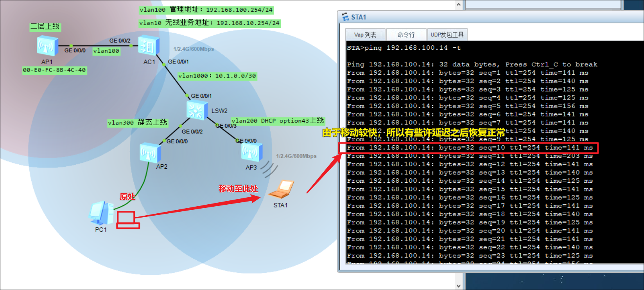Image resolution: width=644 pixels, height=290 pixels.
Task: Click the seq=1 ping reply line
Action: (467, 73)
